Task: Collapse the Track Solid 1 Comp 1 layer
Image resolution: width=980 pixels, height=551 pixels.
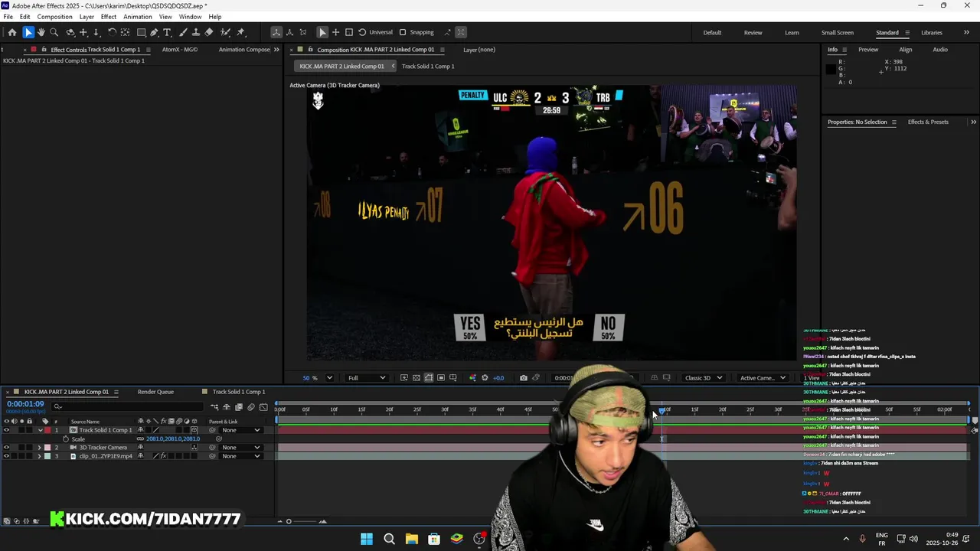Action: pos(40,430)
